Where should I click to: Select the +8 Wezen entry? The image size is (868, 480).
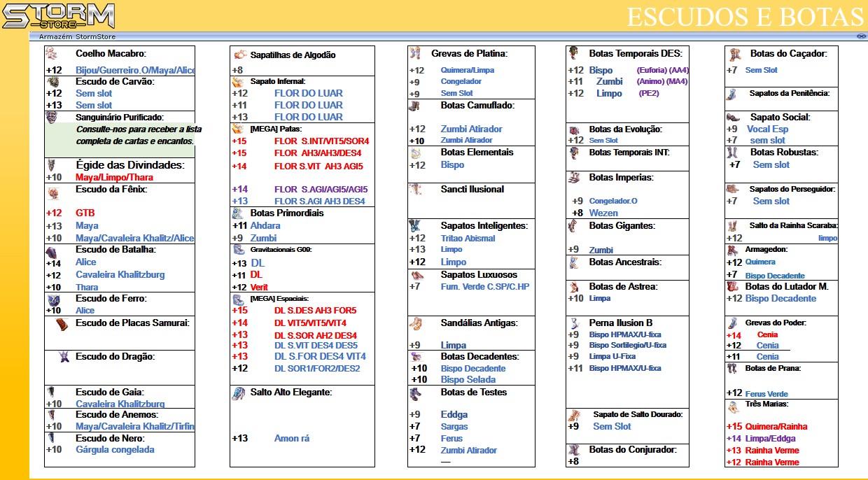pyautogui.click(x=595, y=213)
